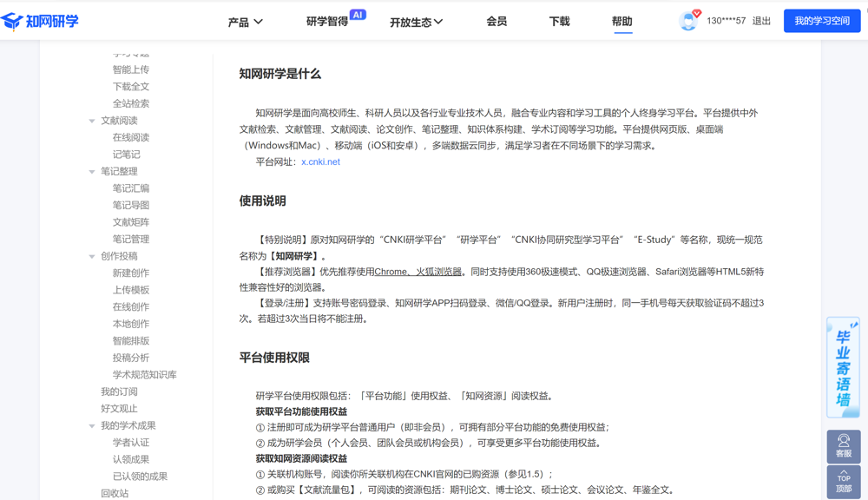Select 在线创作 in the sidebar

pos(131,306)
